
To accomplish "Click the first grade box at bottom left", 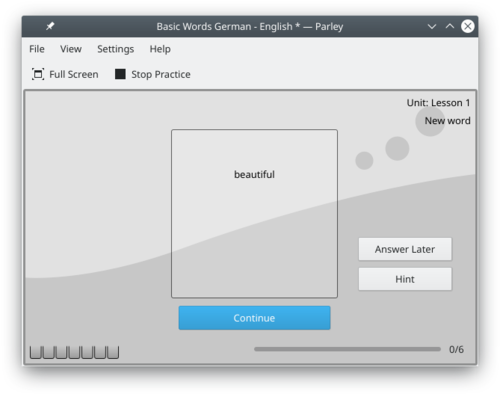I will tap(36, 352).
